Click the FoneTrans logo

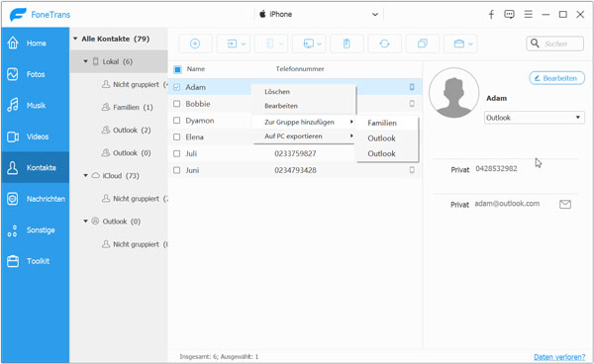[x=40, y=15]
